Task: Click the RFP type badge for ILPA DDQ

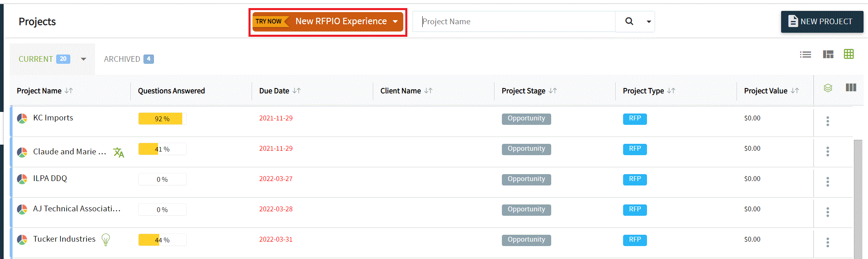Action: pos(635,179)
